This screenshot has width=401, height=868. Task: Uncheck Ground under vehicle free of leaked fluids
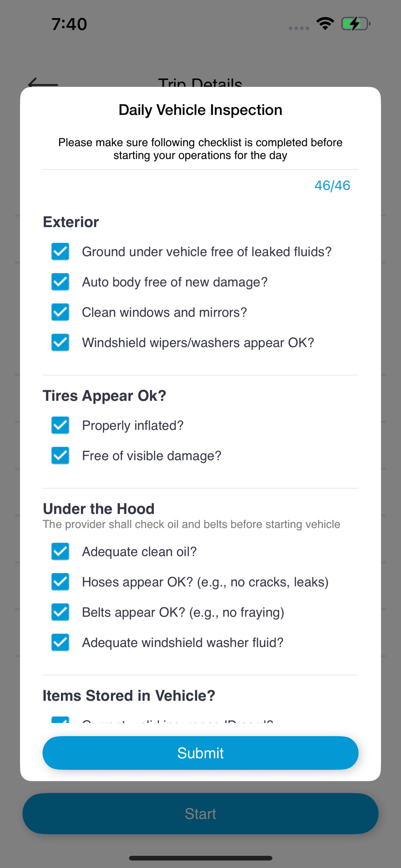[60, 252]
